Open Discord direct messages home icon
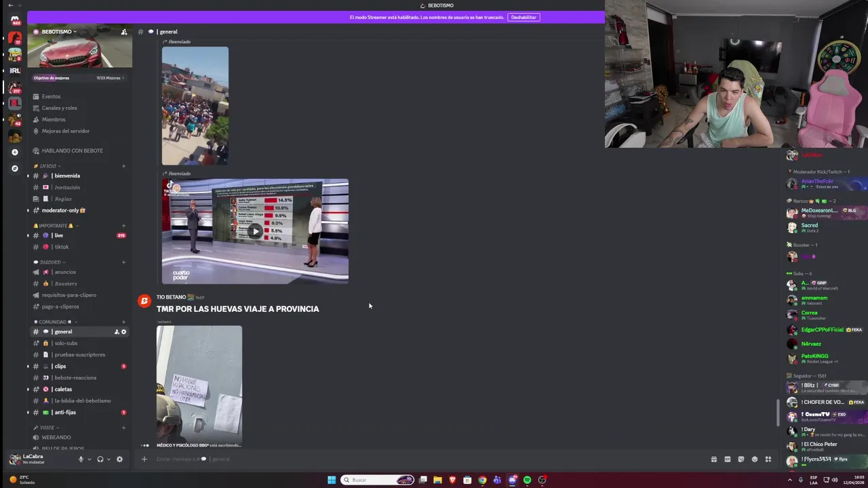Image resolution: width=868 pixels, height=488 pixels. coord(15,20)
